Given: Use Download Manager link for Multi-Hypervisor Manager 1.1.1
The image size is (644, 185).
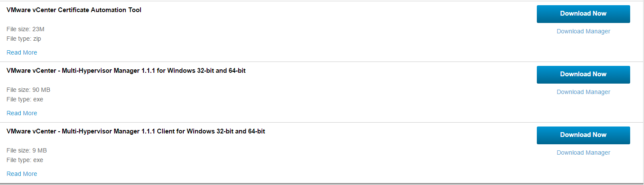Looking at the screenshot, I should click(x=583, y=92).
